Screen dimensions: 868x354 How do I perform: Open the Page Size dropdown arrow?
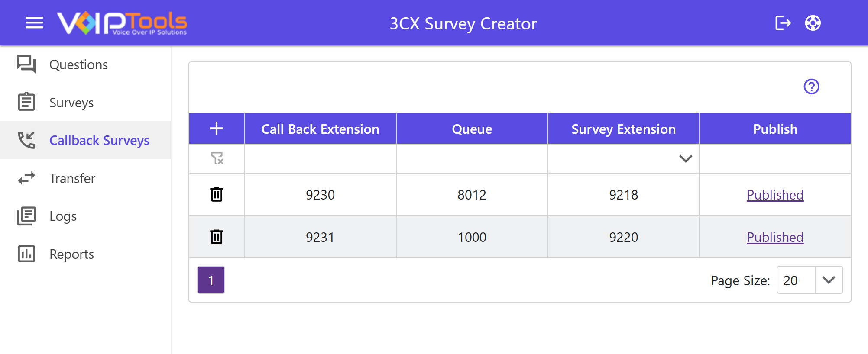[829, 280]
